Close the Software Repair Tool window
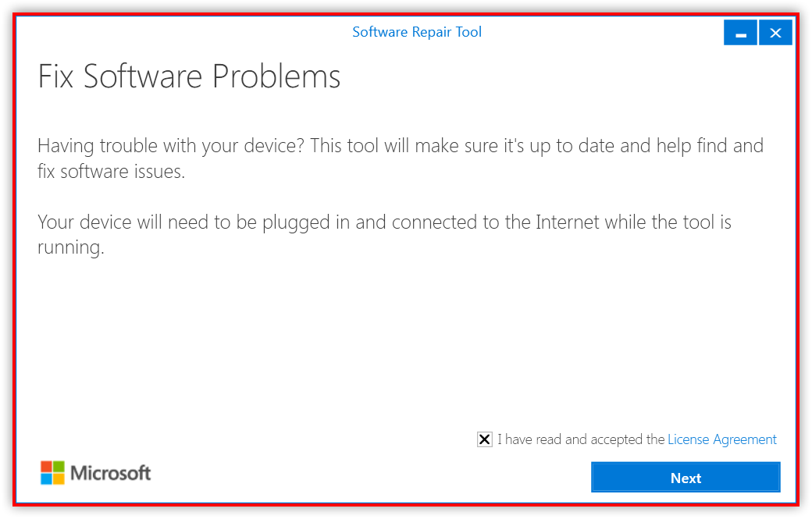Viewport: 812px width, 519px height. point(775,33)
